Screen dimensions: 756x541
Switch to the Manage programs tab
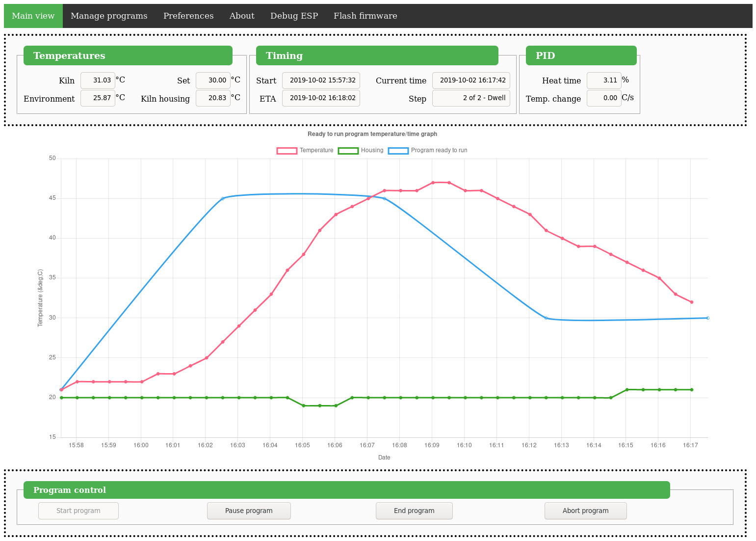click(109, 15)
